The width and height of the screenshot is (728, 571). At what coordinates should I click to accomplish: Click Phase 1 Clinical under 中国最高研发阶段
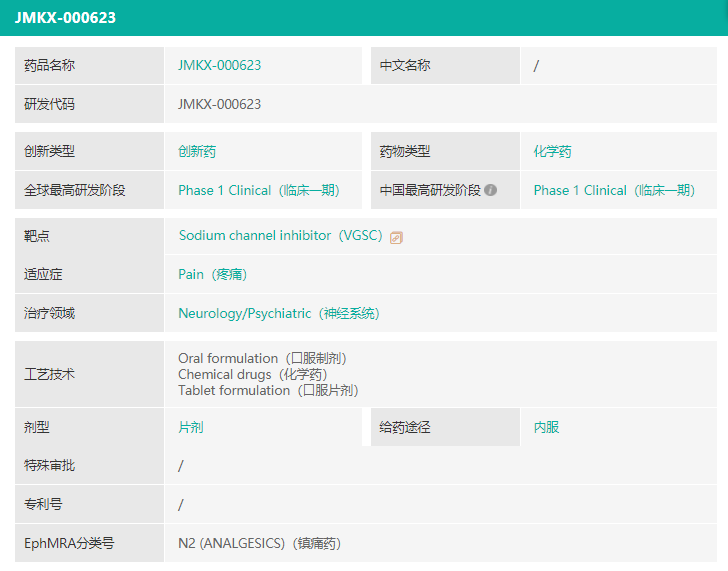[613, 190]
